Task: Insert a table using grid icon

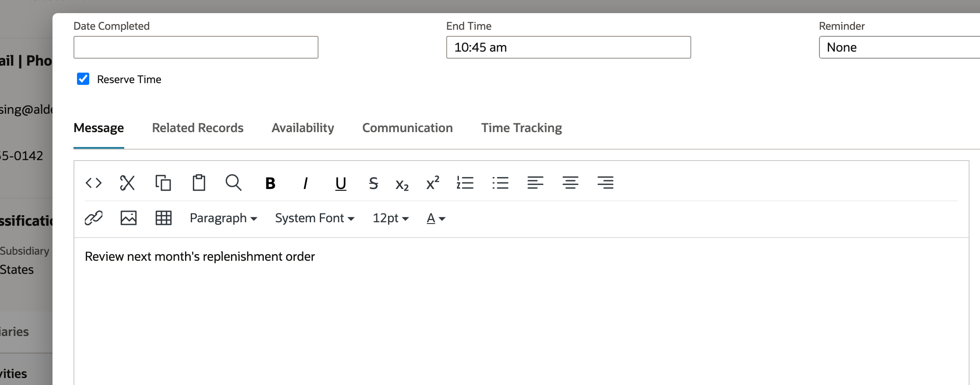Action: 164,218
